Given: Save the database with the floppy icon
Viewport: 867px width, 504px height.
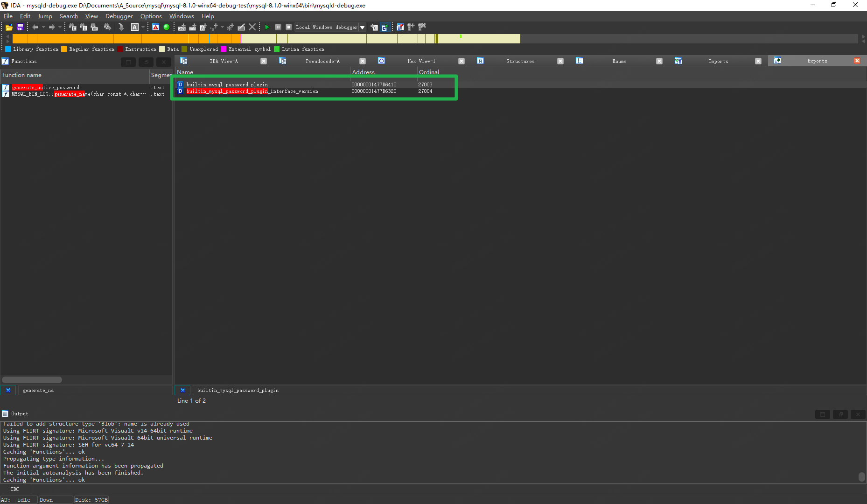Looking at the screenshot, I should coord(20,27).
